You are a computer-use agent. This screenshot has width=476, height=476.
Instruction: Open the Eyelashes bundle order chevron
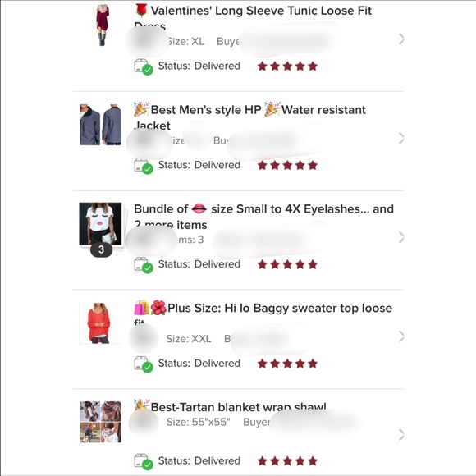[x=401, y=237]
